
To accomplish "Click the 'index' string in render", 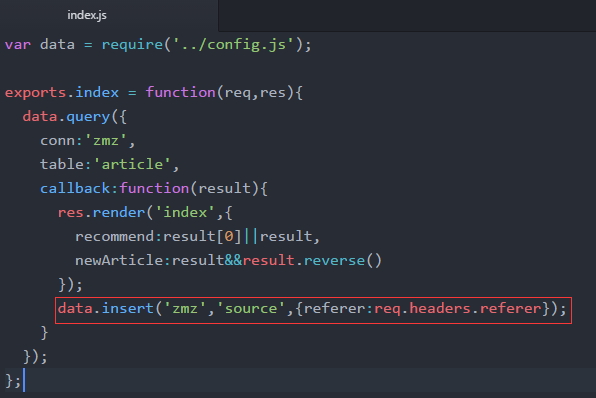I will [x=185, y=212].
